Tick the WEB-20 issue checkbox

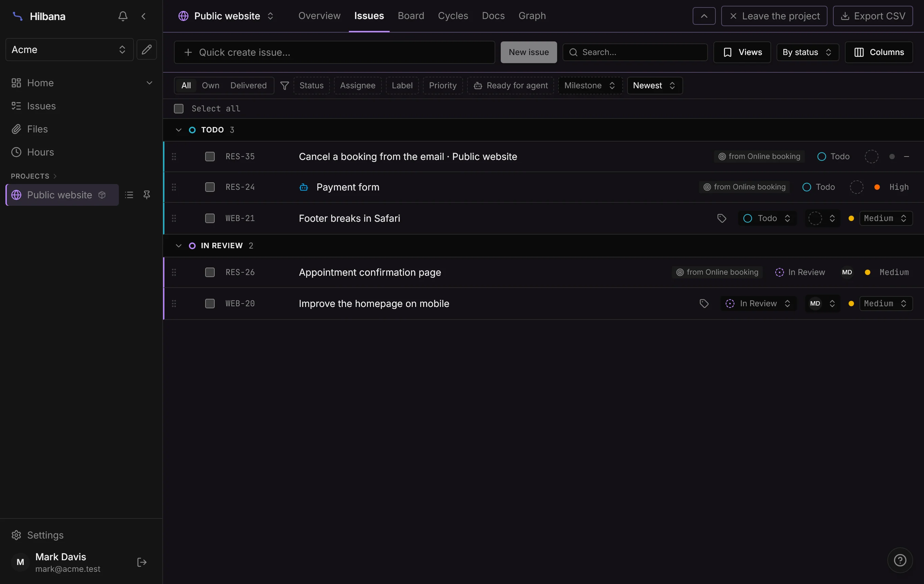click(x=210, y=304)
